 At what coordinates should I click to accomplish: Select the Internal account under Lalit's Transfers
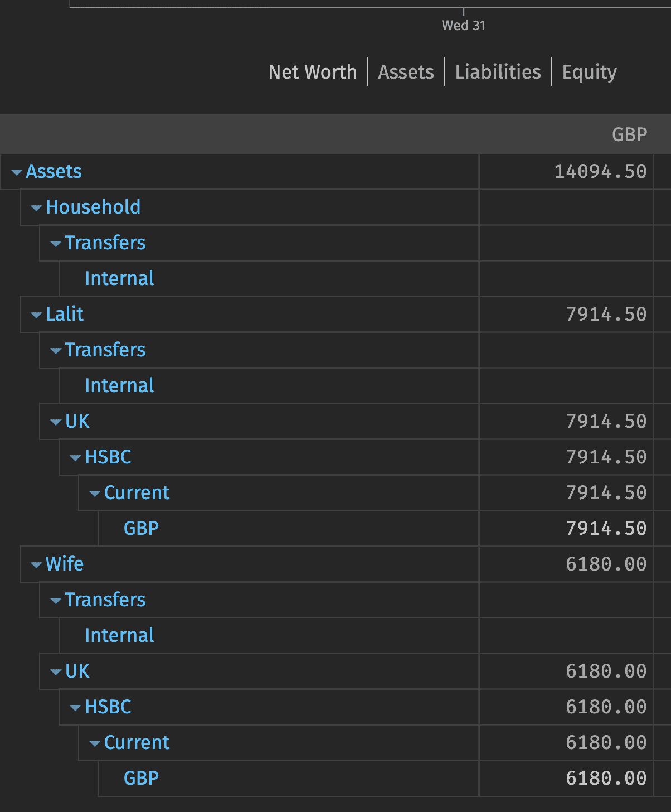[x=119, y=386]
